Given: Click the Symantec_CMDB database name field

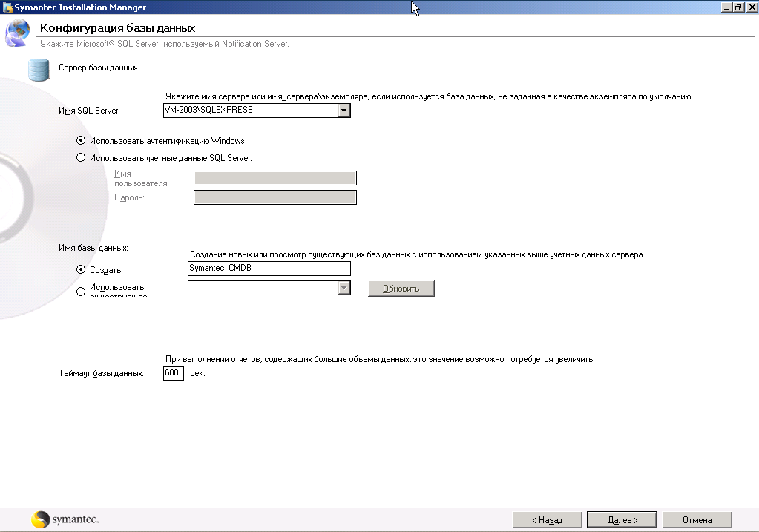Looking at the screenshot, I should (x=269, y=268).
